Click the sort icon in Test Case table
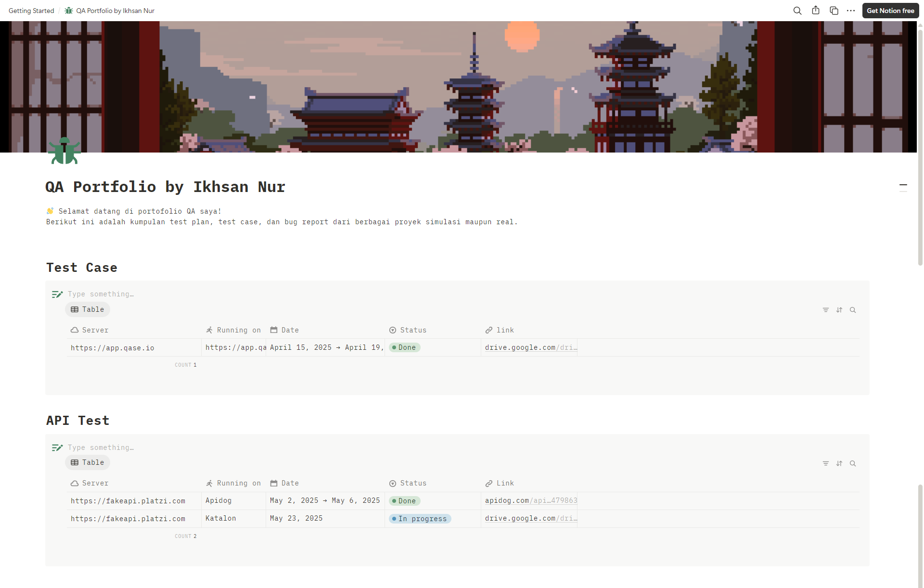The height and width of the screenshot is (588, 924). pyautogui.click(x=839, y=310)
